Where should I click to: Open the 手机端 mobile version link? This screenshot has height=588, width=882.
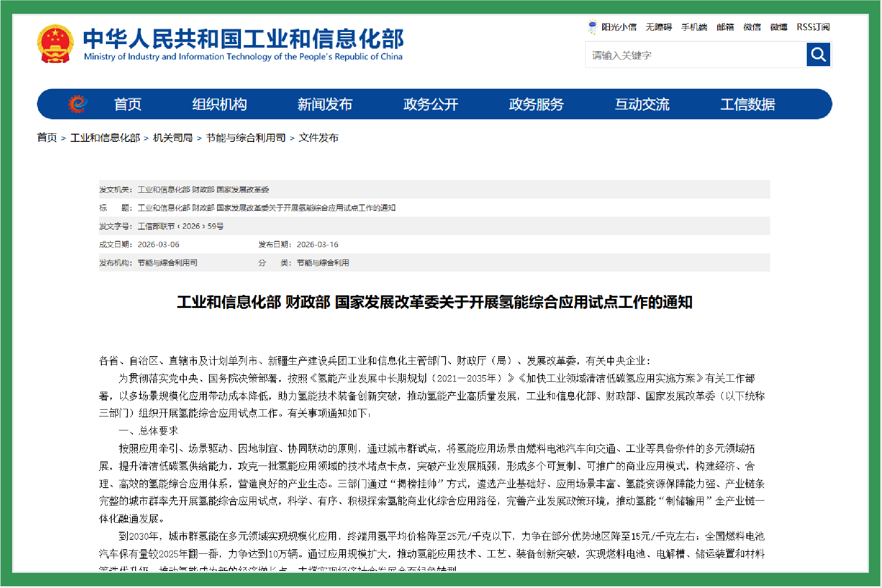(x=694, y=27)
